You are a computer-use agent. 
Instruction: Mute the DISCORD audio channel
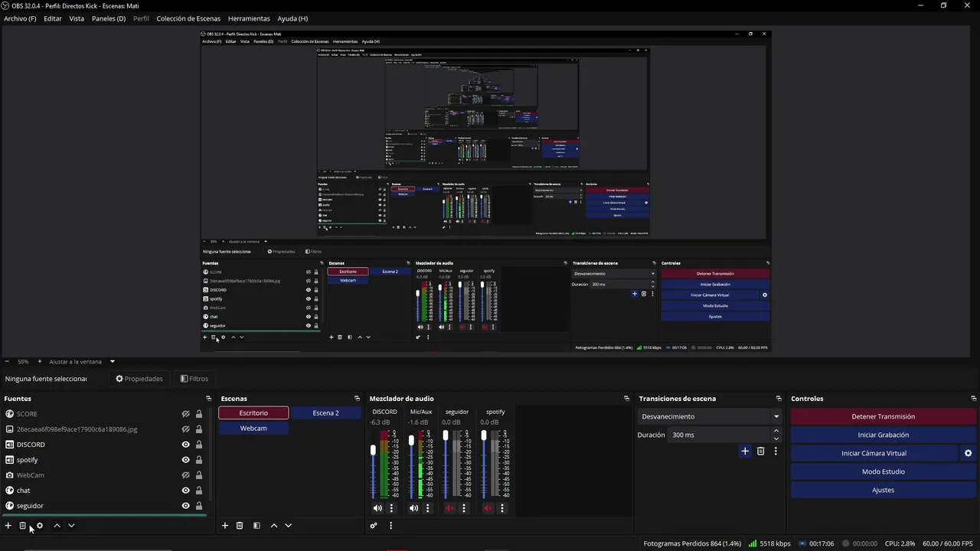point(377,508)
